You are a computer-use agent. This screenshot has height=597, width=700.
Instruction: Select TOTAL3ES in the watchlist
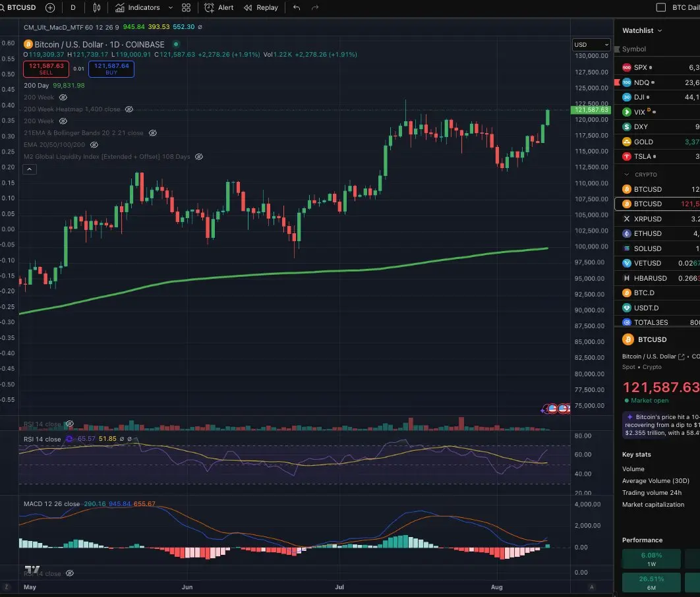pos(657,322)
